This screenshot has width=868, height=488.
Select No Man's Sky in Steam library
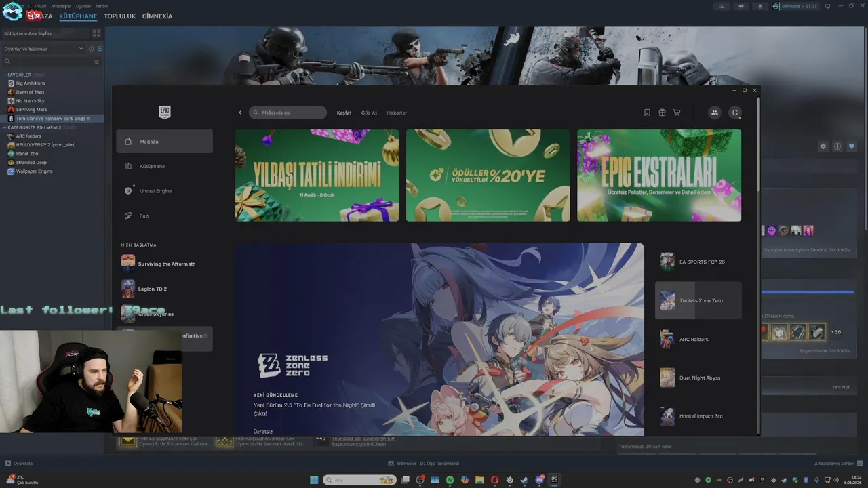(x=30, y=101)
